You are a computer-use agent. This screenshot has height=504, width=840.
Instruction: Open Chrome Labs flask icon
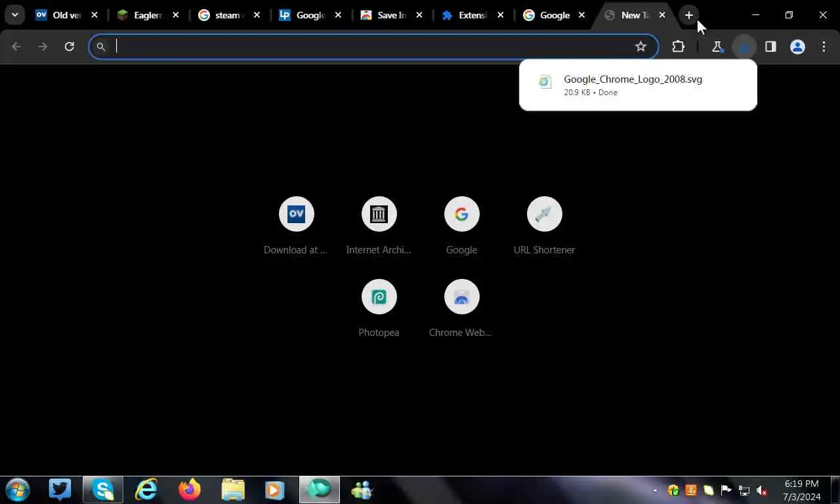(717, 47)
